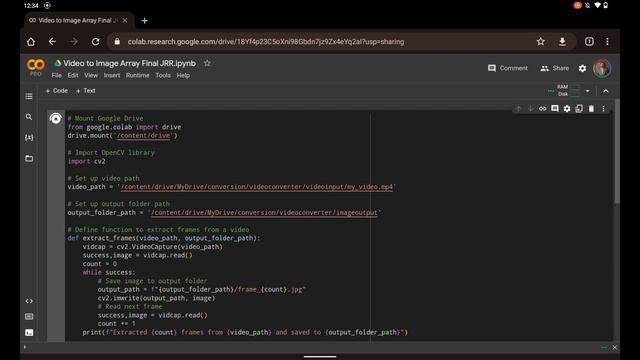Open the command palette icon

point(29,316)
